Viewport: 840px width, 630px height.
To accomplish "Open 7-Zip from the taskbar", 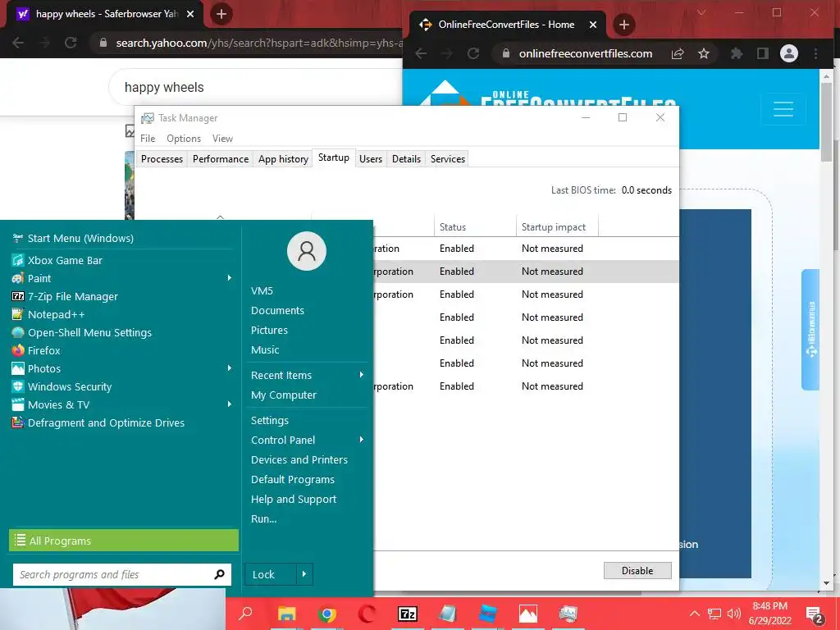I will [407, 614].
